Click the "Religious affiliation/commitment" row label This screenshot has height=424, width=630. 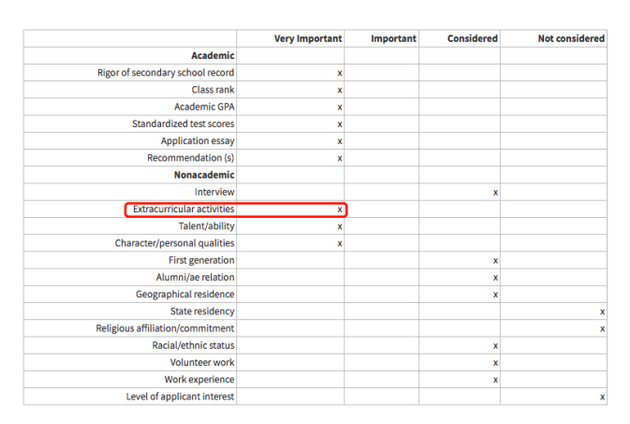(x=165, y=328)
